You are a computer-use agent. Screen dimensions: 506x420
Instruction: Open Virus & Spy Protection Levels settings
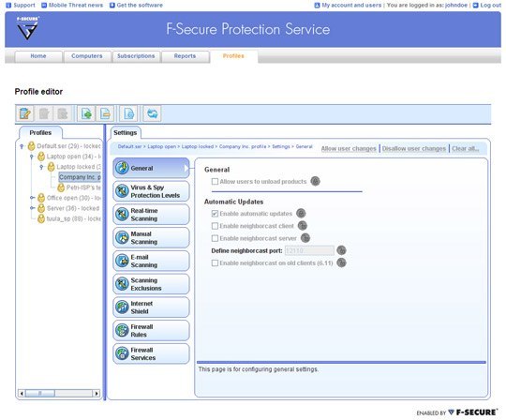coord(151,191)
